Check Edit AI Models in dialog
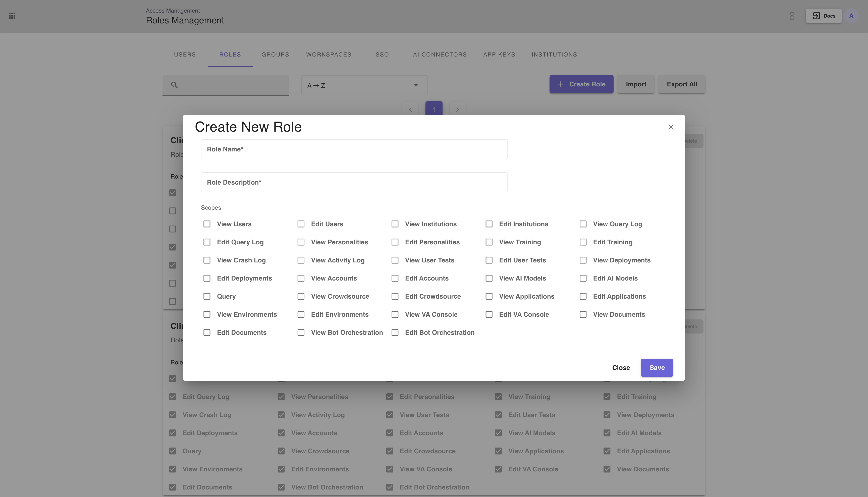The width and height of the screenshot is (868, 497). click(583, 278)
